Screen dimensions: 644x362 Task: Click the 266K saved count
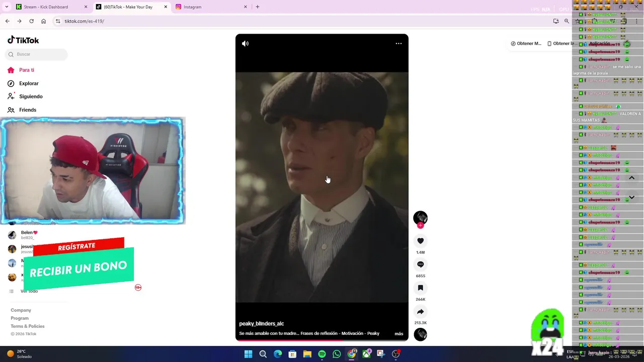point(420,300)
